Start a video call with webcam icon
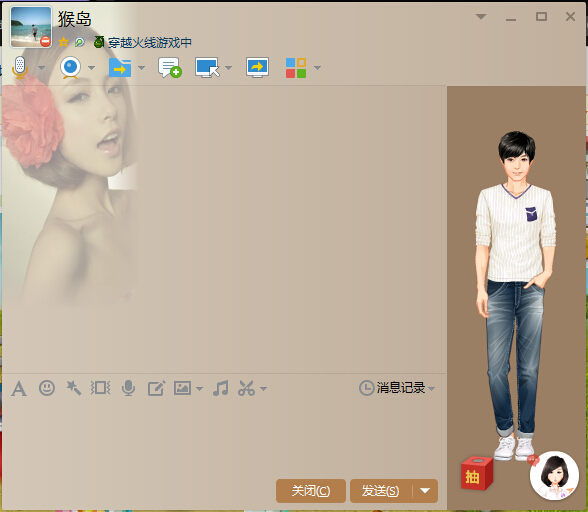Viewport: 588px width, 512px height. tap(70, 68)
